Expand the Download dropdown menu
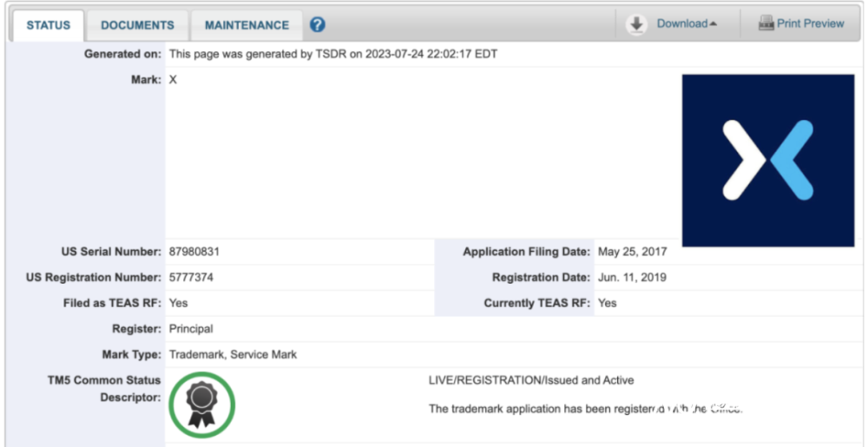868x447 pixels. coord(687,23)
